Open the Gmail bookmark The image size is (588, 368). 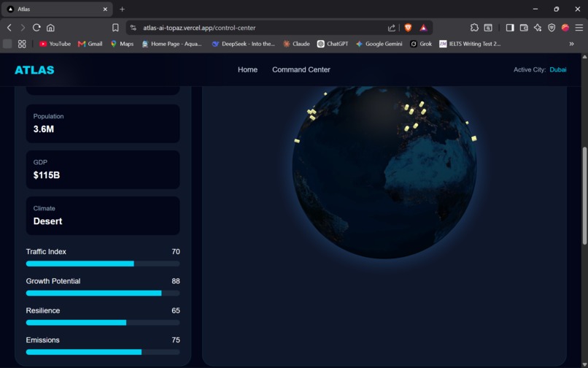click(x=90, y=44)
